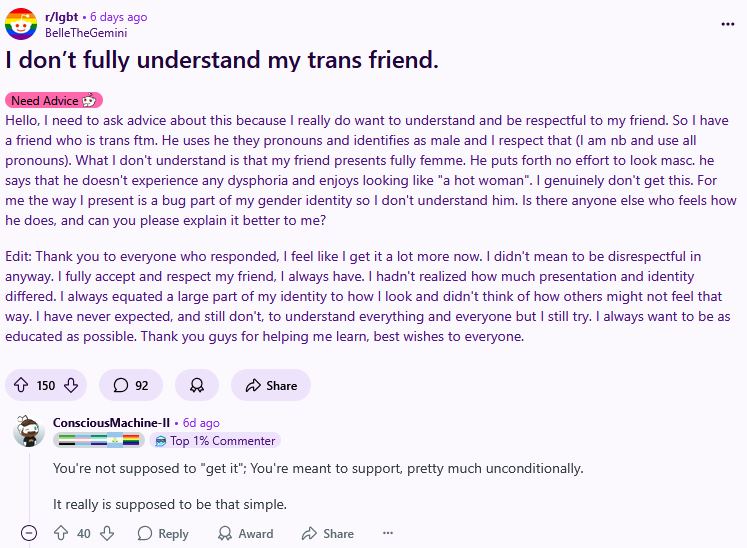Open the comment's more options ellipsis

(388, 533)
